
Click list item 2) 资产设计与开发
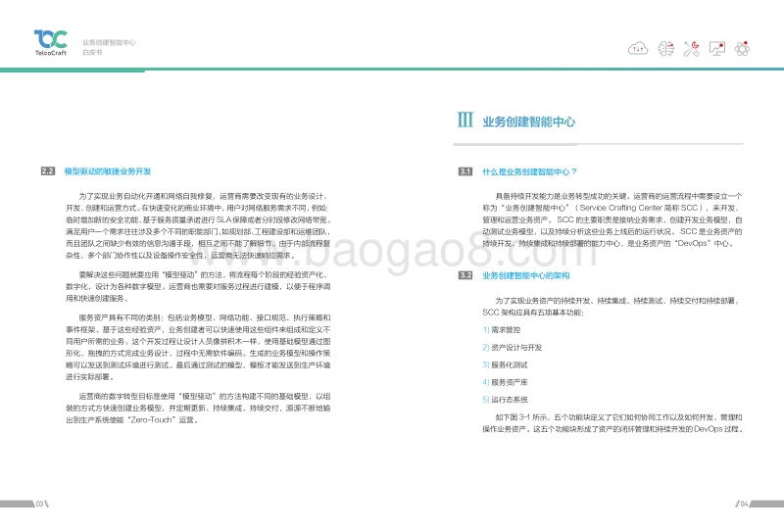[512, 347]
